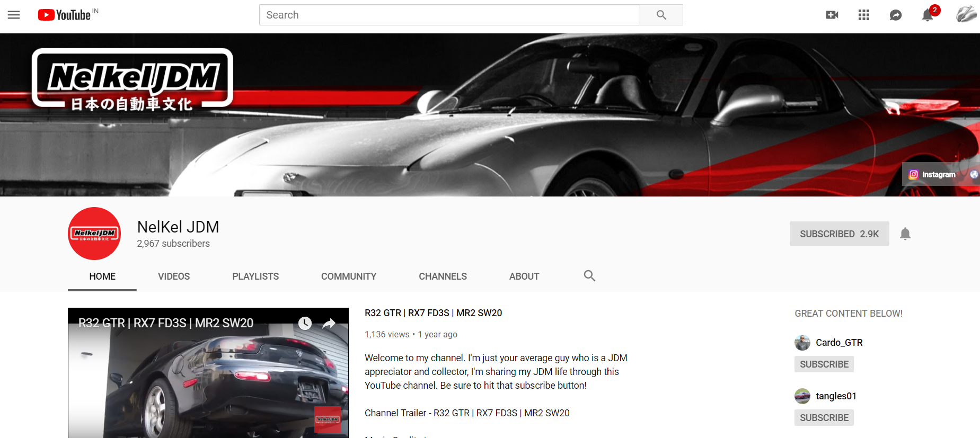This screenshot has height=438, width=980.
Task: Open the Channels tab
Action: click(x=443, y=276)
